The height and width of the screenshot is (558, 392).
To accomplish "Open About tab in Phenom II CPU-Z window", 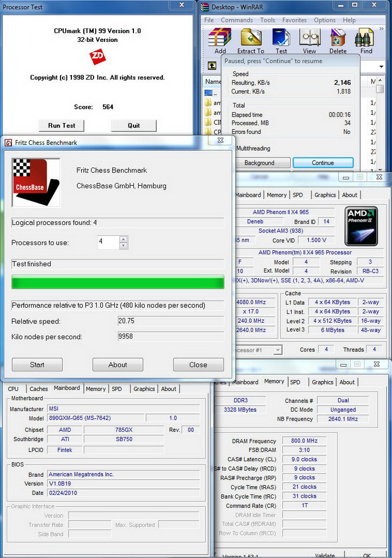I will coord(350,195).
